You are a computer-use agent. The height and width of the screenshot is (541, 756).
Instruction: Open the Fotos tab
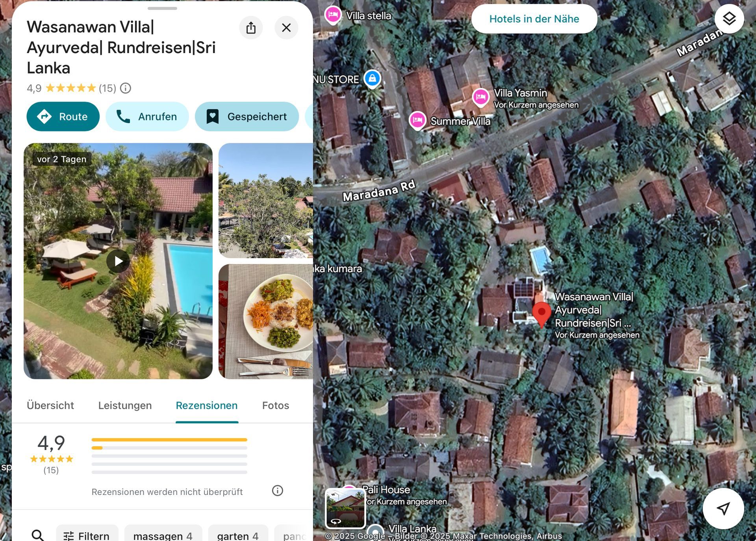[x=276, y=405]
